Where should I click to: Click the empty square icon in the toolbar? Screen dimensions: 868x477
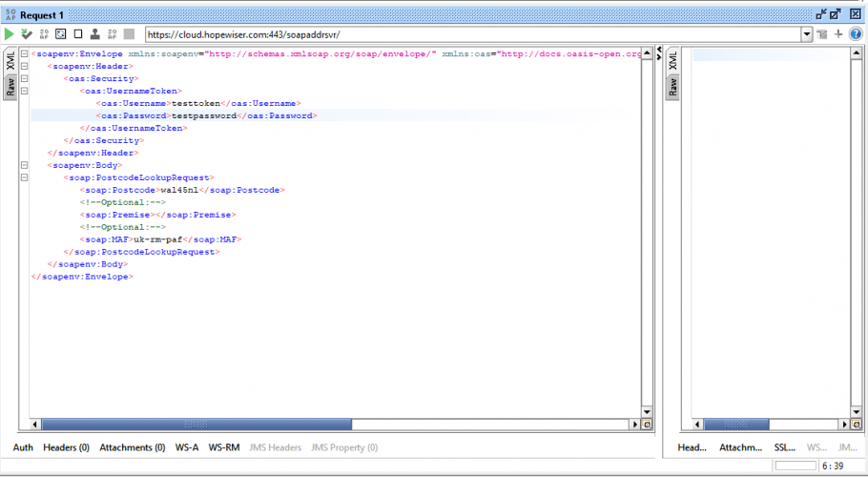coord(78,34)
